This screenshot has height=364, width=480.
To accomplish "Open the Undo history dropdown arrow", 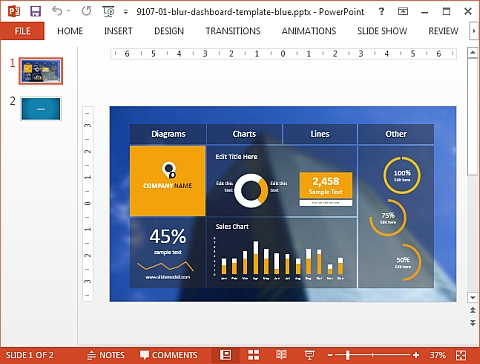I will click(69, 11).
